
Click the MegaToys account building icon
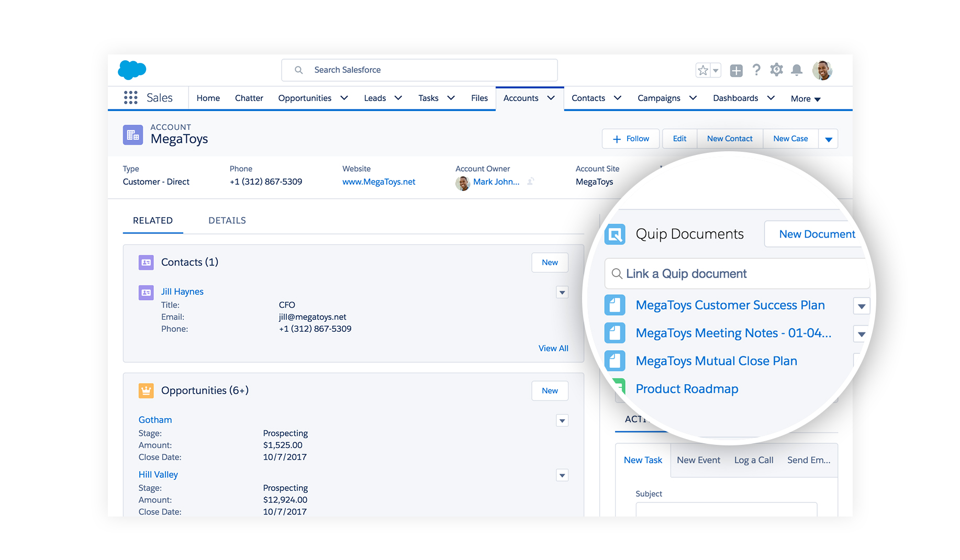[133, 135]
